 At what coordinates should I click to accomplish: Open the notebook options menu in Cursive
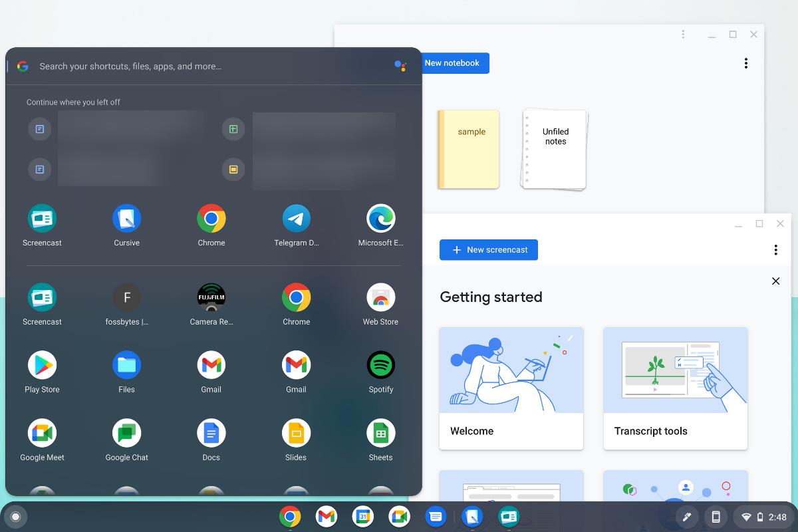746,63
